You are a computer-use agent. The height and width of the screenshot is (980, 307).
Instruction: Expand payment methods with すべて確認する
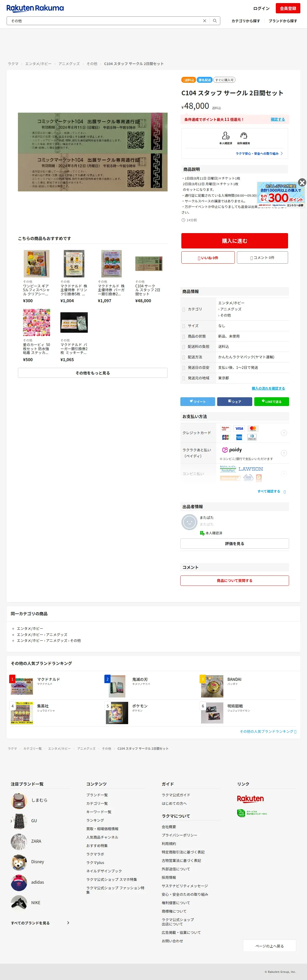[271, 492]
